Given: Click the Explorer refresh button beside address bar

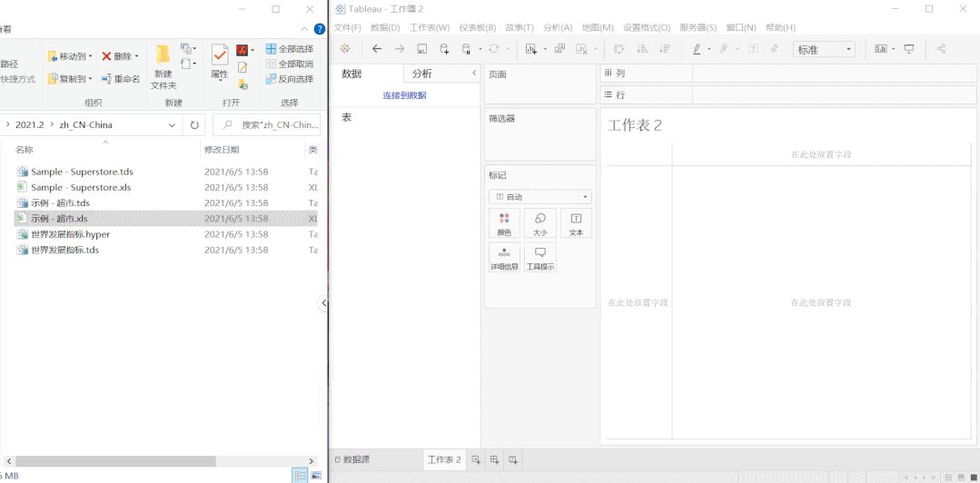Looking at the screenshot, I should coord(194,125).
